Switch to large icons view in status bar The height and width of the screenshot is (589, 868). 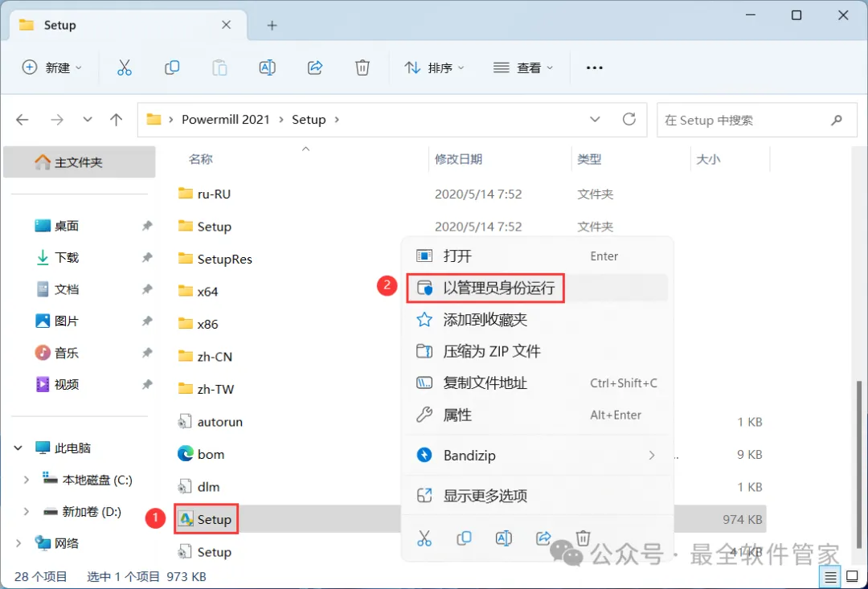click(851, 578)
